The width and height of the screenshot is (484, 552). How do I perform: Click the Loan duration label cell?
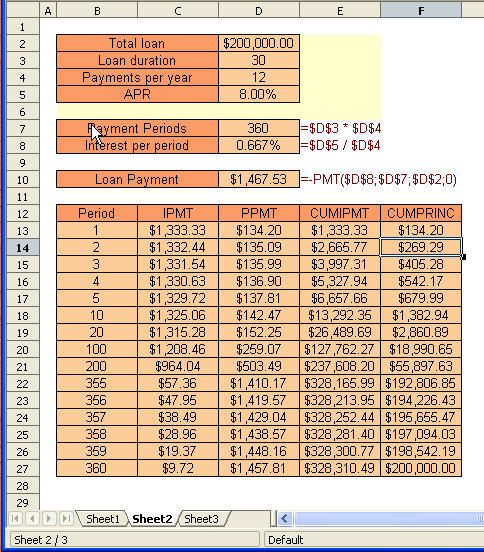[x=137, y=60]
